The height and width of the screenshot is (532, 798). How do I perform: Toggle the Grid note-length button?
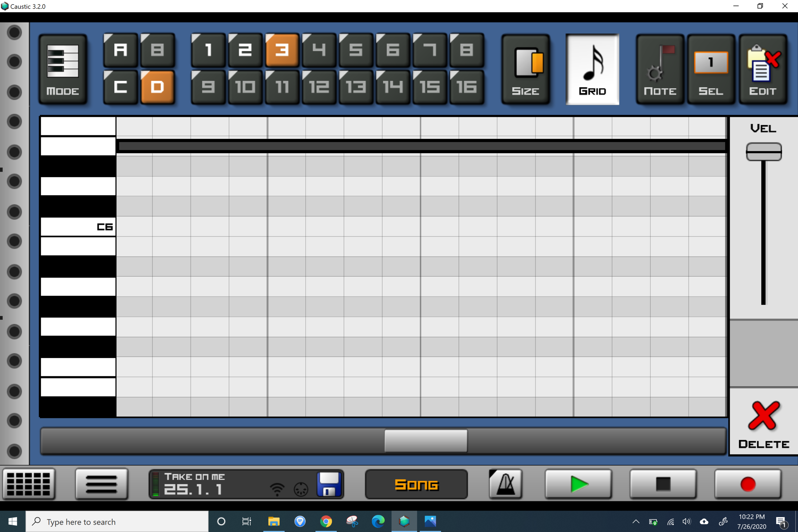592,69
